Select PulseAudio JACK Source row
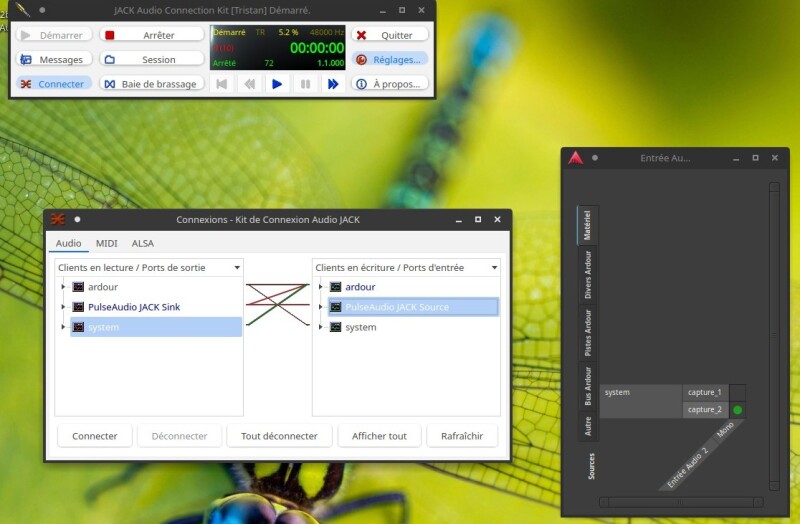Screen dimensions: 800x524 click(413, 307)
